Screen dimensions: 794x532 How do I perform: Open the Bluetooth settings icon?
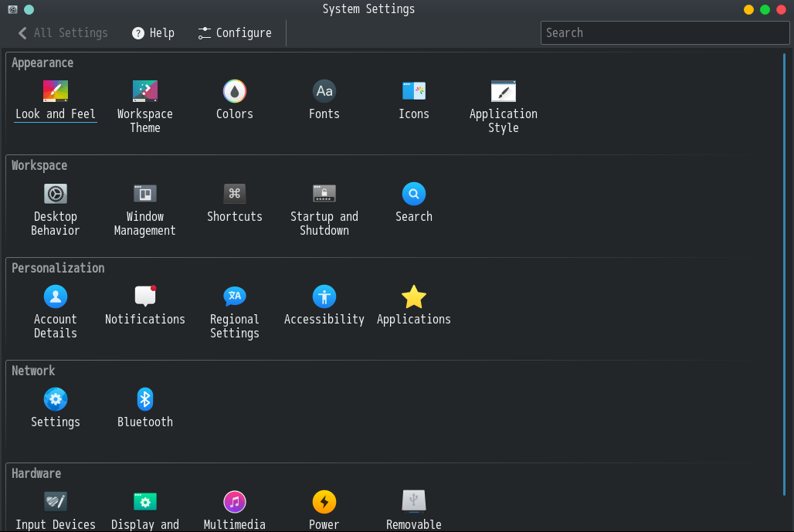[x=145, y=399]
